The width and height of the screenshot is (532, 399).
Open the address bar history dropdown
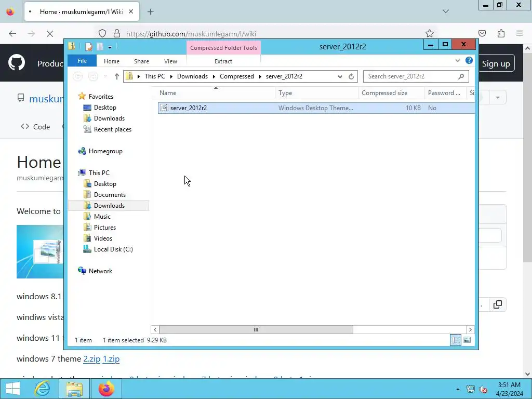[340, 77]
